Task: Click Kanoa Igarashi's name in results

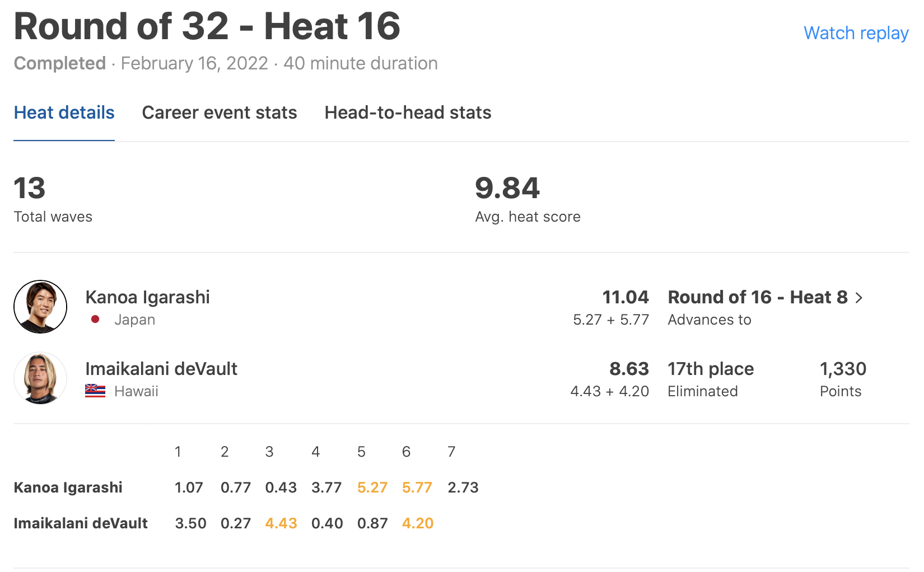Action: tap(147, 297)
